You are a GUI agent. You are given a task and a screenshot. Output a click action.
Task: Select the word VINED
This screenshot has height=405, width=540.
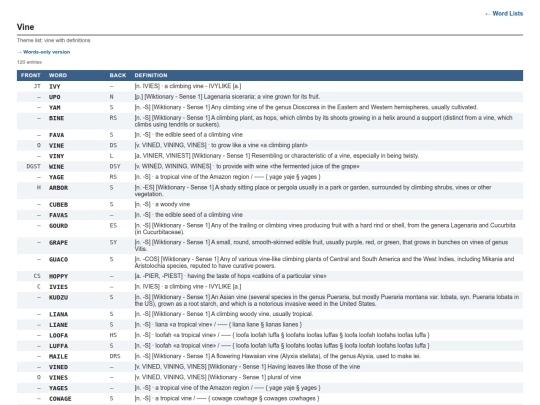(58, 367)
